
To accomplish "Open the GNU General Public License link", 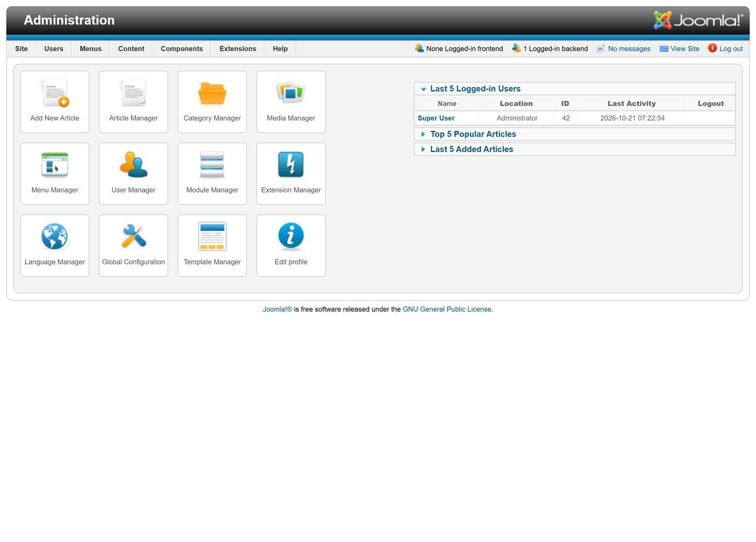I will (447, 309).
